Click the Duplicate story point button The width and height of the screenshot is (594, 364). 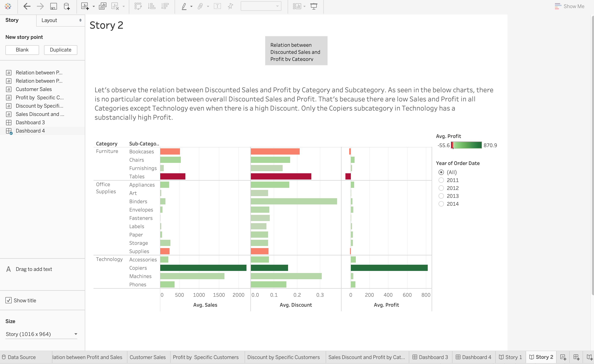tap(60, 50)
